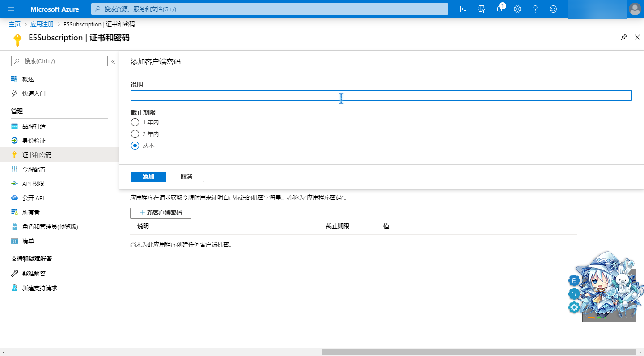Click the help question mark icon
Screen dimensions: 644x356
tap(535, 9)
